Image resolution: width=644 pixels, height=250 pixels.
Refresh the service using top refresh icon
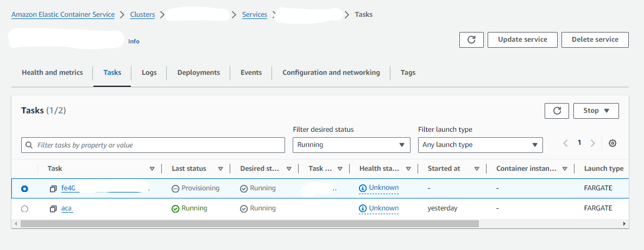point(471,40)
